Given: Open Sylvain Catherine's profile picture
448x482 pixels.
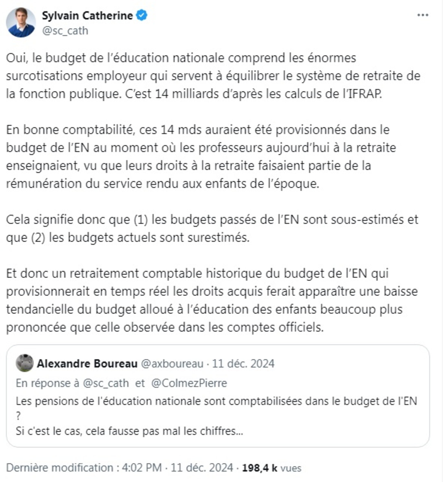Looking at the screenshot, I should [21, 23].
